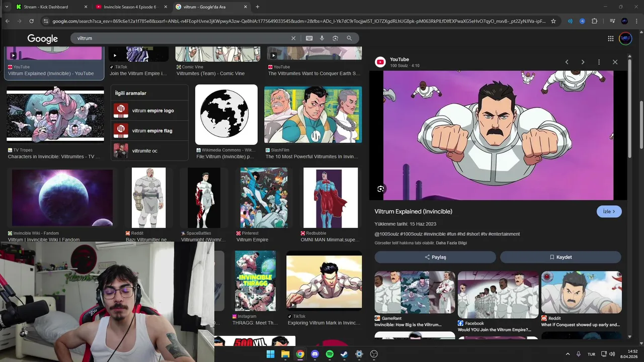
Task: Open SlashFilm 10 Most Powerful Viltrumites thumbnail
Action: tap(313, 116)
